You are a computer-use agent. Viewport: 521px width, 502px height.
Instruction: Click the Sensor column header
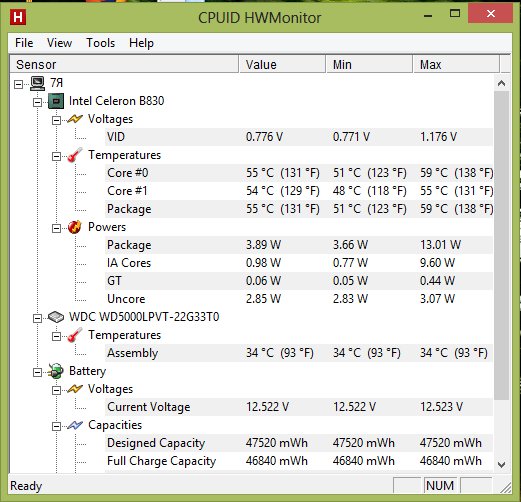click(x=124, y=64)
